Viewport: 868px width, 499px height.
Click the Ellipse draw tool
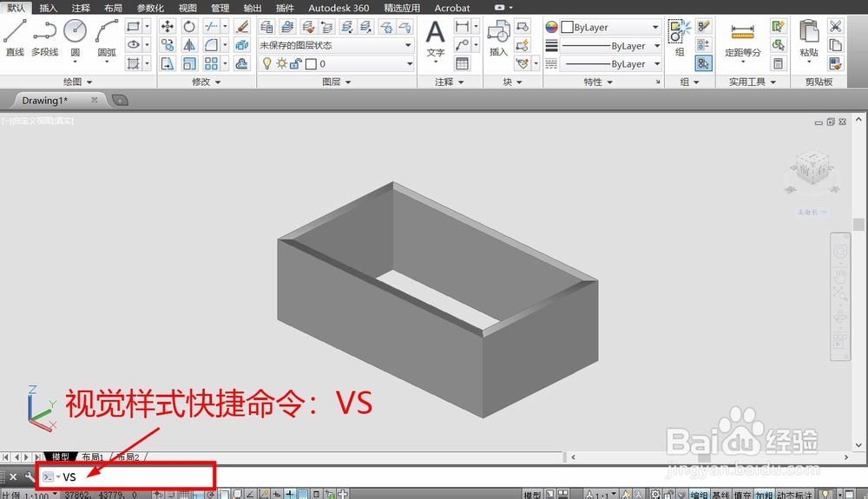(x=133, y=45)
